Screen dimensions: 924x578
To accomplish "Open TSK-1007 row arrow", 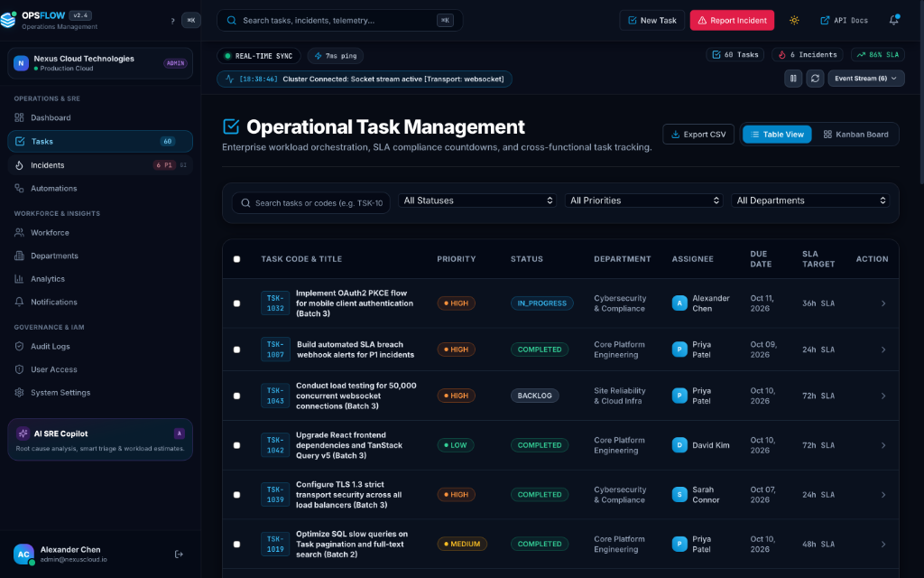I will (883, 350).
